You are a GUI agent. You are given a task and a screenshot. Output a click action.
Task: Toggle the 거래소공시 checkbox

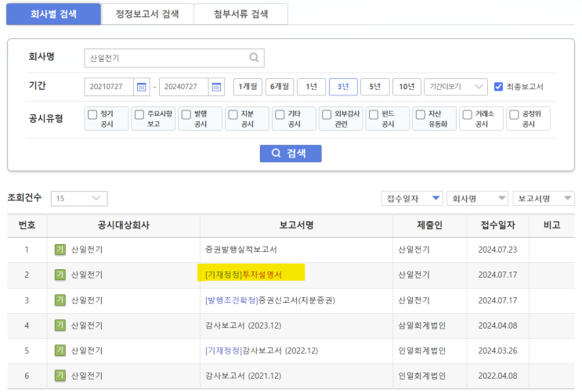click(467, 114)
